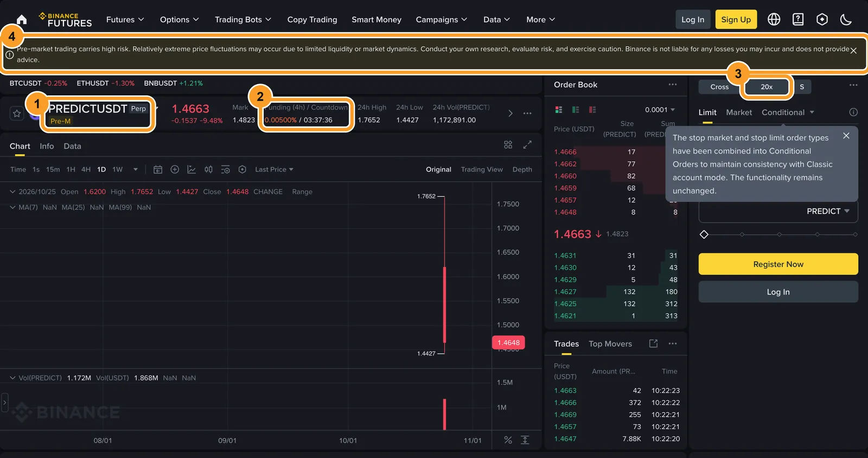Open the Cross margin mode button

pos(719,87)
